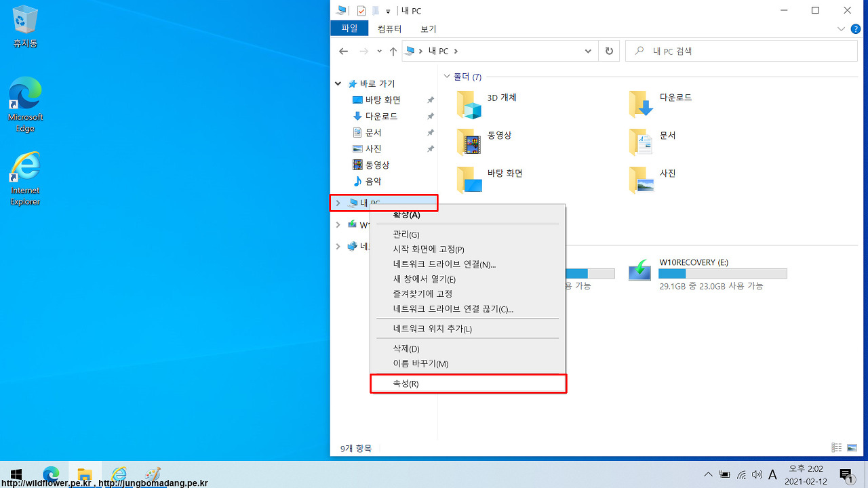Click the 내 PC 검색 search box
The width and height of the screenshot is (868, 488).
(741, 52)
